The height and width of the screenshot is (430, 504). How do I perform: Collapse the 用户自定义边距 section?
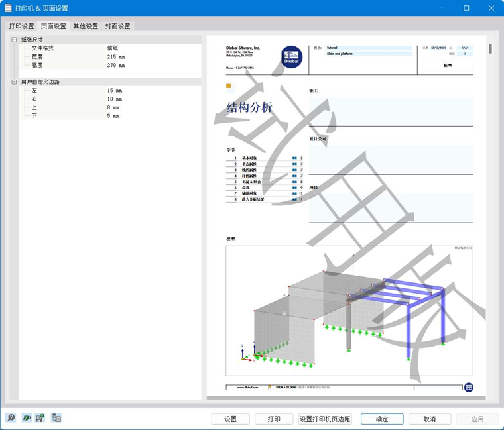tap(14, 82)
